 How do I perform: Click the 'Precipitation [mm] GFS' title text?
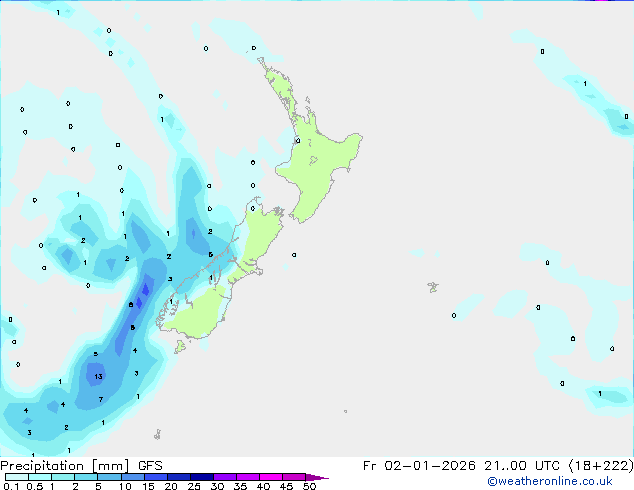pyautogui.click(x=81, y=466)
